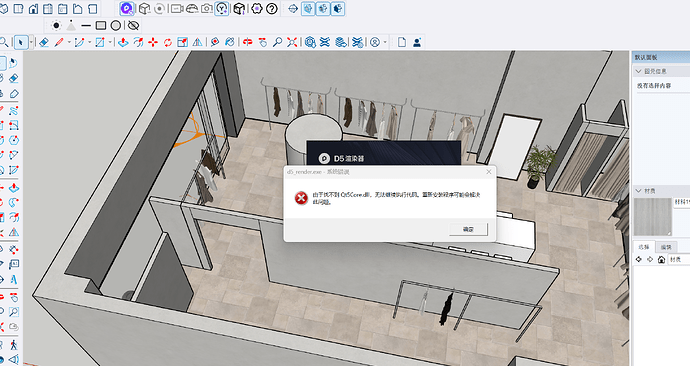The height and width of the screenshot is (366, 690).
Task: Click D5 渲染器 splash banner
Action: tap(384, 153)
